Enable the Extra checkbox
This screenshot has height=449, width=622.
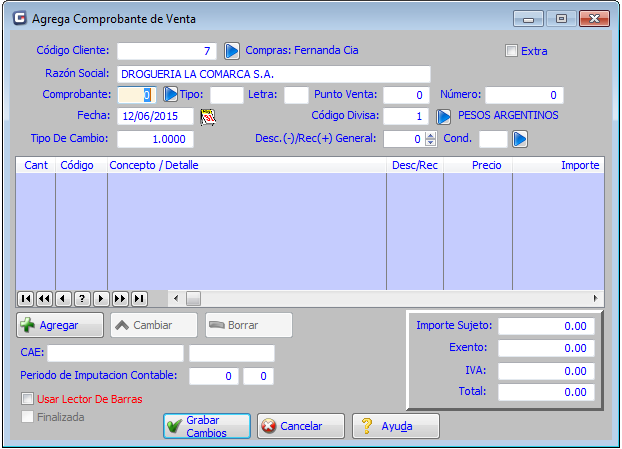point(512,51)
